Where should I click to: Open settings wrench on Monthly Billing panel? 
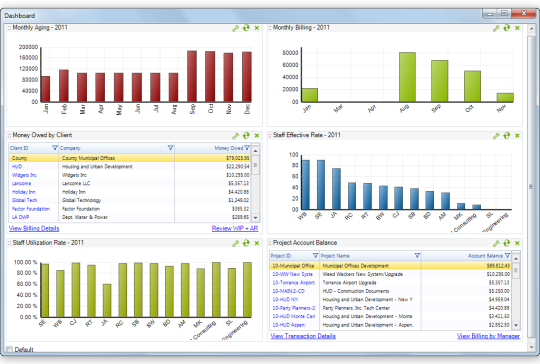point(496,29)
